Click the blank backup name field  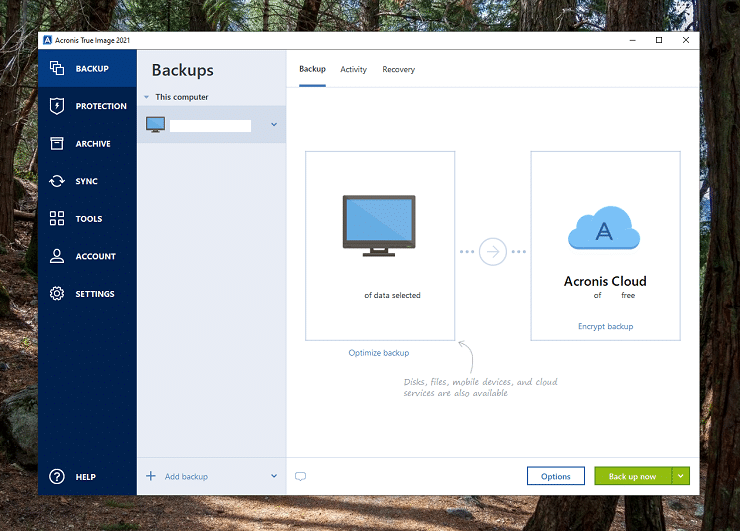(x=210, y=126)
